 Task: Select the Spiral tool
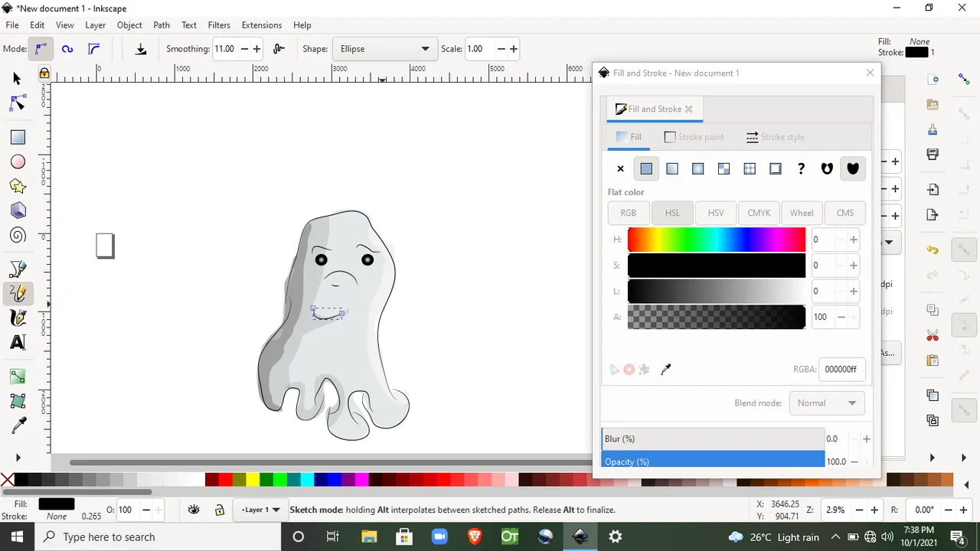[18, 235]
